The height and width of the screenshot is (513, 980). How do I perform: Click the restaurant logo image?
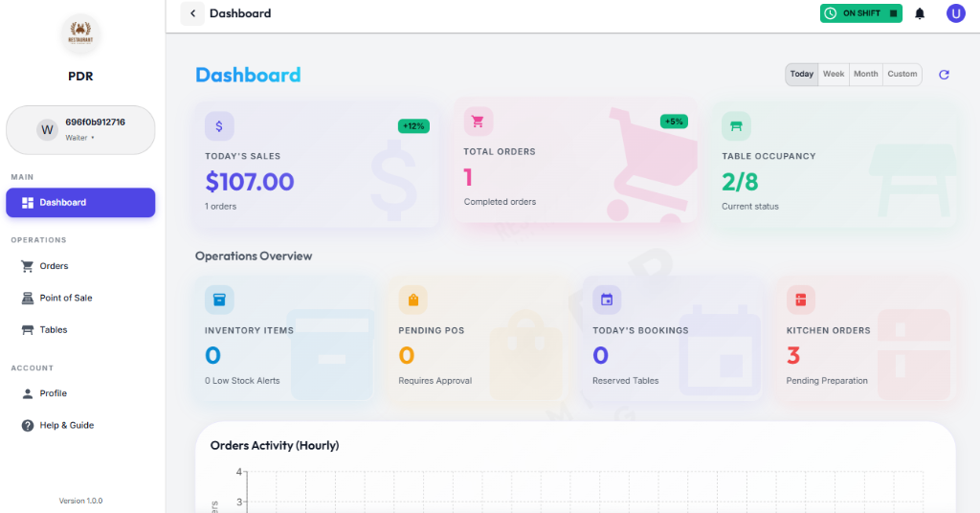[x=80, y=34]
